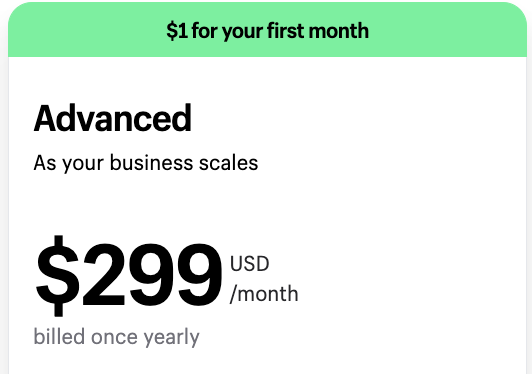Click the word 'yearly' under the price

click(171, 338)
